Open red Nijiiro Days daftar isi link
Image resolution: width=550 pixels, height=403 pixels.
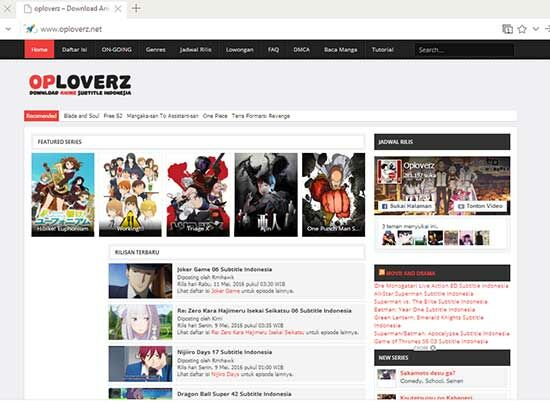click(225, 374)
